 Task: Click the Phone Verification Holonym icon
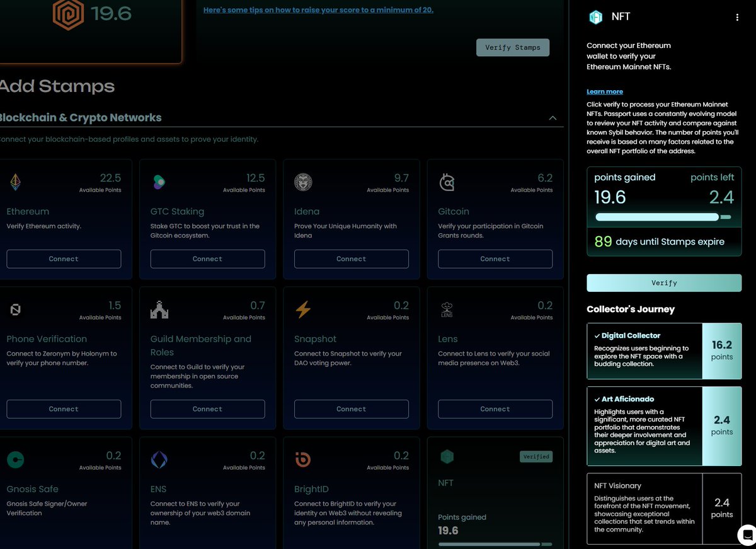15,309
